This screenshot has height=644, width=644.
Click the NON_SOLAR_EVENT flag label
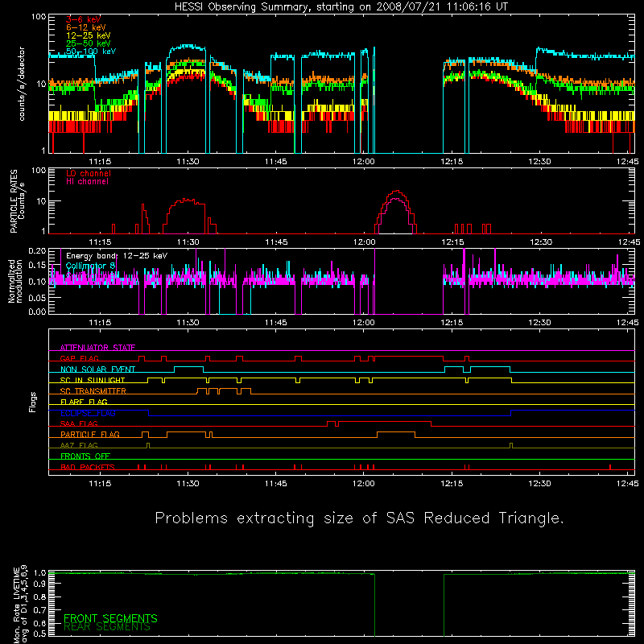pos(97,369)
